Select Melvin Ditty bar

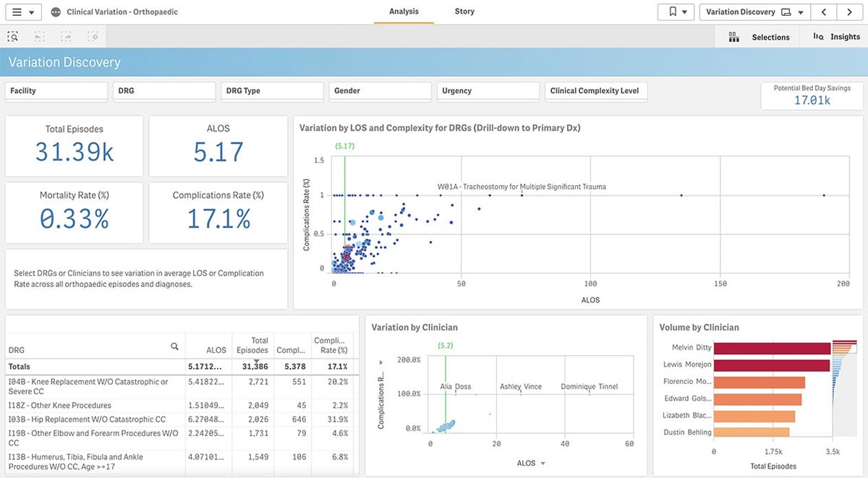772,348
